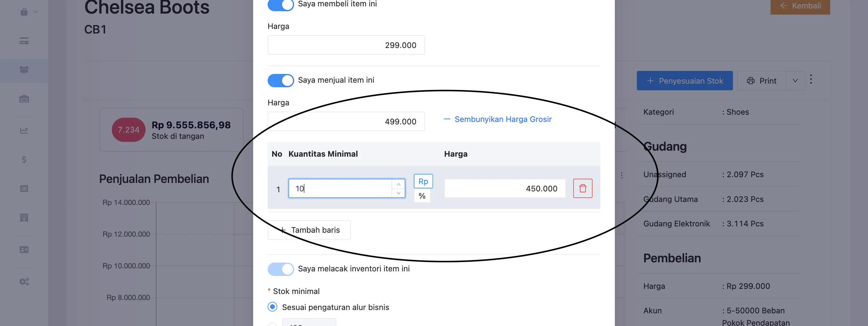868x326 pixels.
Task: Click 'Penyesuaian Stok' button
Action: point(684,81)
